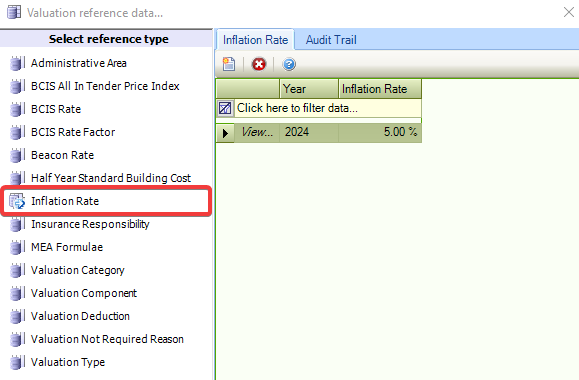Close the Valuation reference data window

pos(569,12)
